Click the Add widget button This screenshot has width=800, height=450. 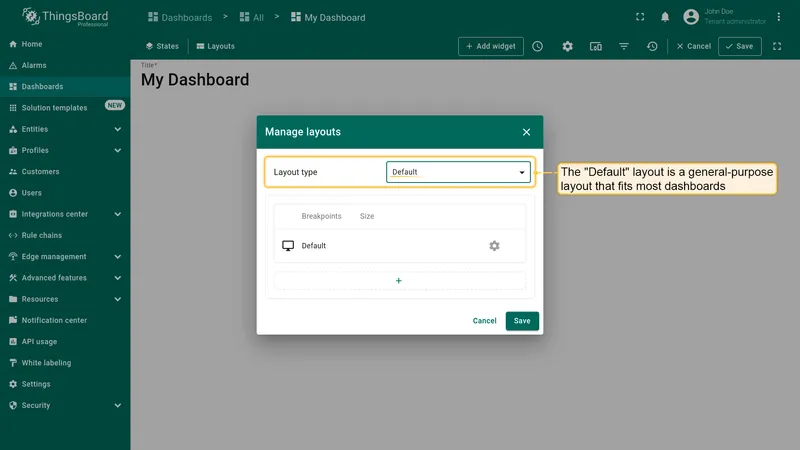coord(491,46)
